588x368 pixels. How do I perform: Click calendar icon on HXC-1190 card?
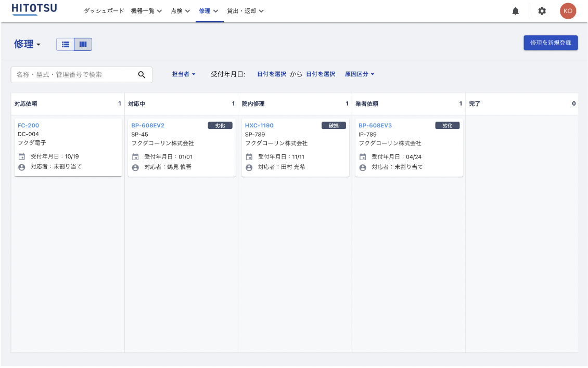249,156
